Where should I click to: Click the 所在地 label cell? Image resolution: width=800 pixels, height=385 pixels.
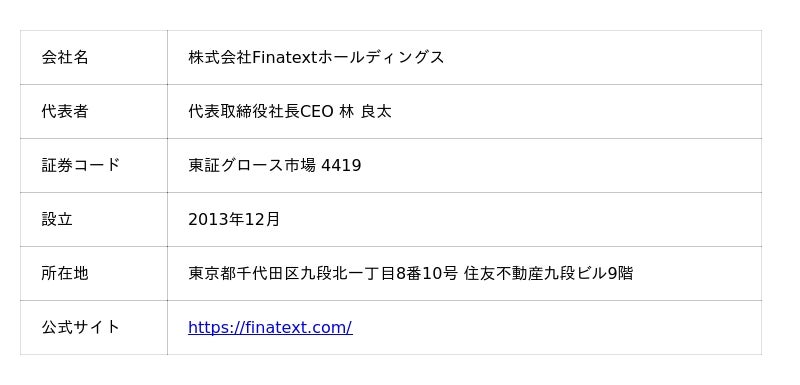coord(94,274)
